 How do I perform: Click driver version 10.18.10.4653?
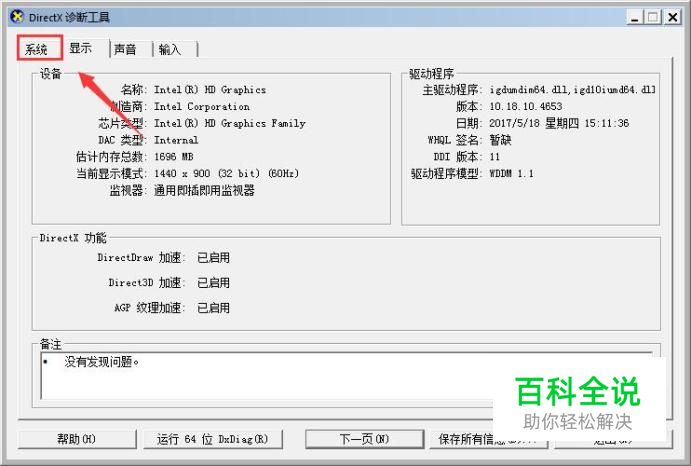[x=526, y=107]
